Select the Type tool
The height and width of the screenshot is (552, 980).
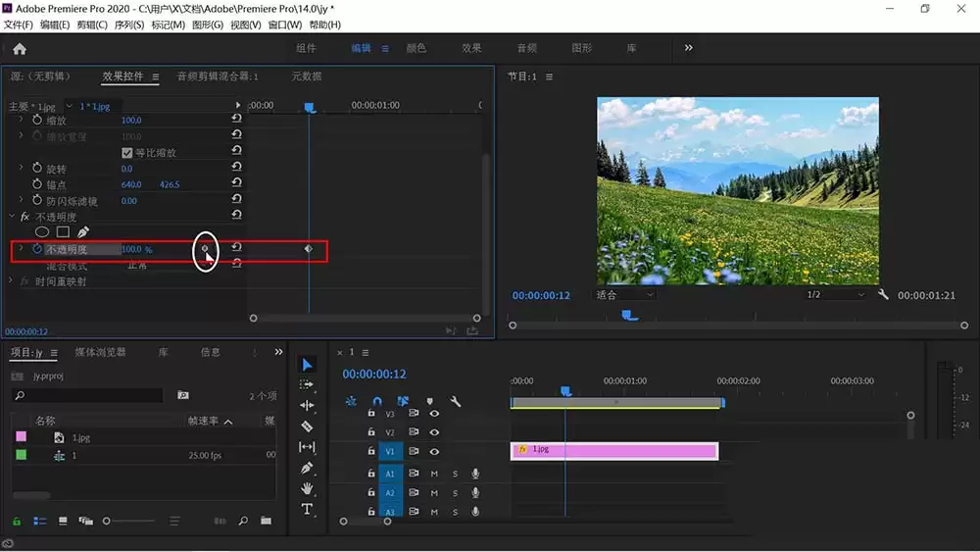pyautogui.click(x=307, y=509)
